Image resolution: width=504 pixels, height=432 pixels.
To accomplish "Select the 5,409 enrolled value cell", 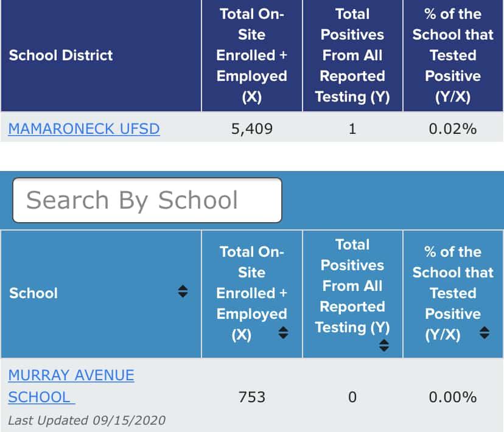I will point(251,129).
